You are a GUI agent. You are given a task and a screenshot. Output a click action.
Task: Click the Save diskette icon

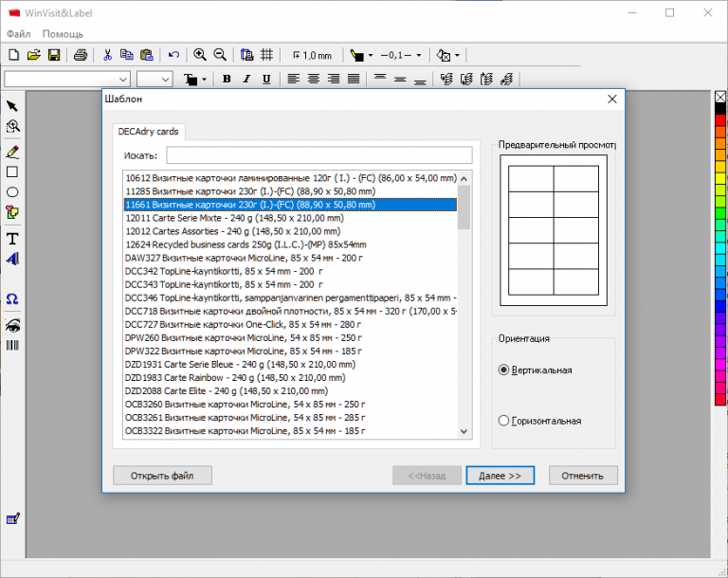pyautogui.click(x=54, y=55)
